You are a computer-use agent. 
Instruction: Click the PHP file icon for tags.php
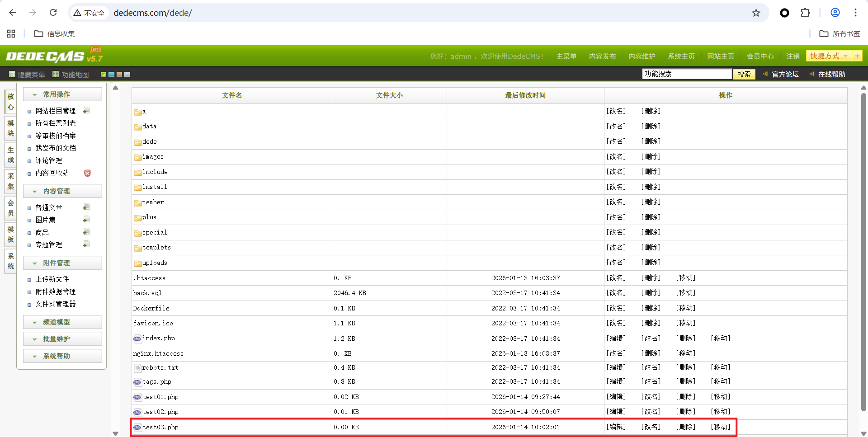pos(137,382)
